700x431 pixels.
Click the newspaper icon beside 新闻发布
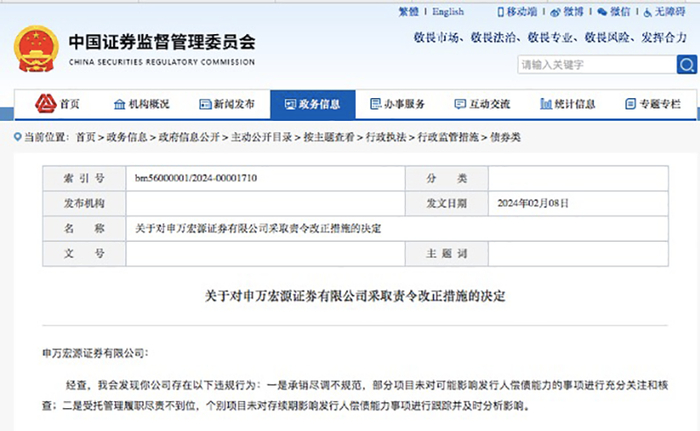[x=205, y=104]
